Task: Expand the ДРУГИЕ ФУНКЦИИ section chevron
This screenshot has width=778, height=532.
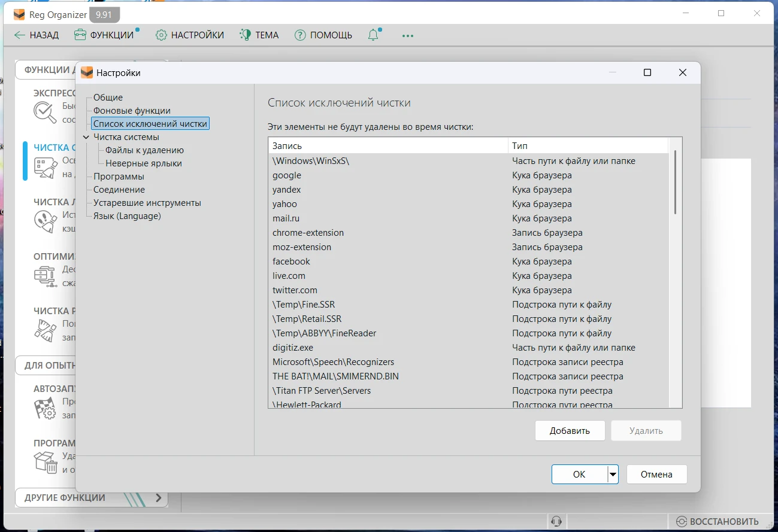Action: coord(158,497)
